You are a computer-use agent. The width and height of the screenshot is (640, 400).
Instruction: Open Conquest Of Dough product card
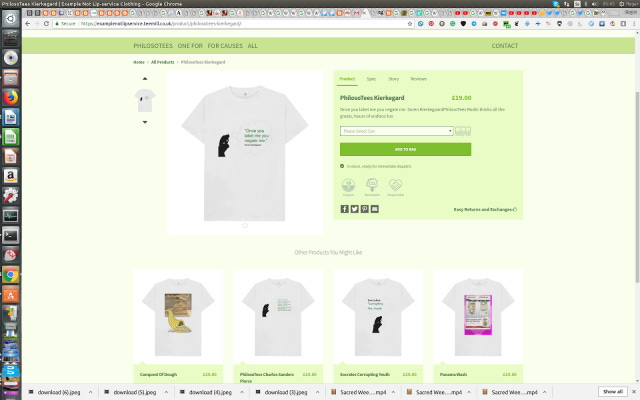178,326
